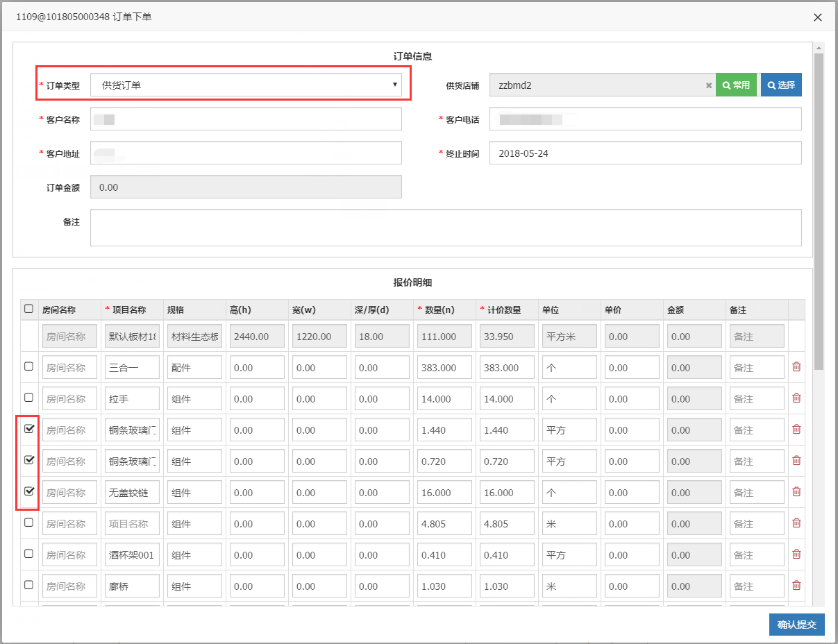This screenshot has width=838, height=644.
Task: Click the scrollbar up arrow at top right
Action: pos(819,48)
